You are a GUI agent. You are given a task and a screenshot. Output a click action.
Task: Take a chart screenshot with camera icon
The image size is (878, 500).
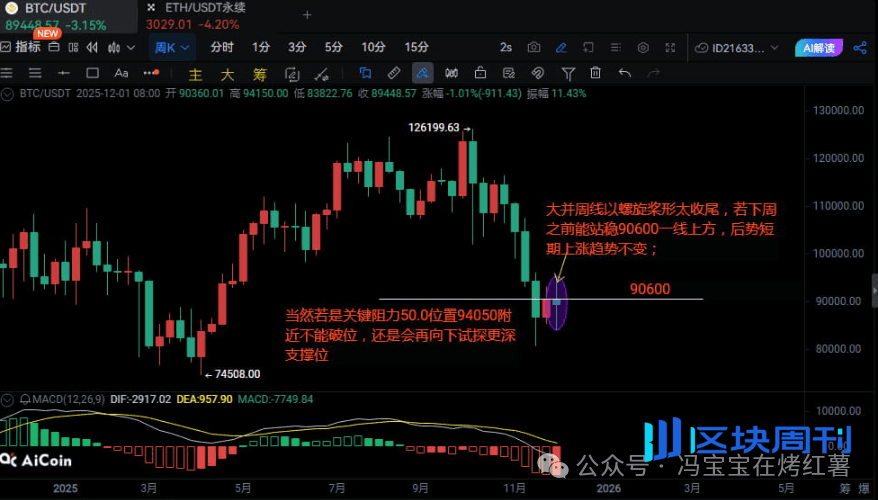[534, 48]
